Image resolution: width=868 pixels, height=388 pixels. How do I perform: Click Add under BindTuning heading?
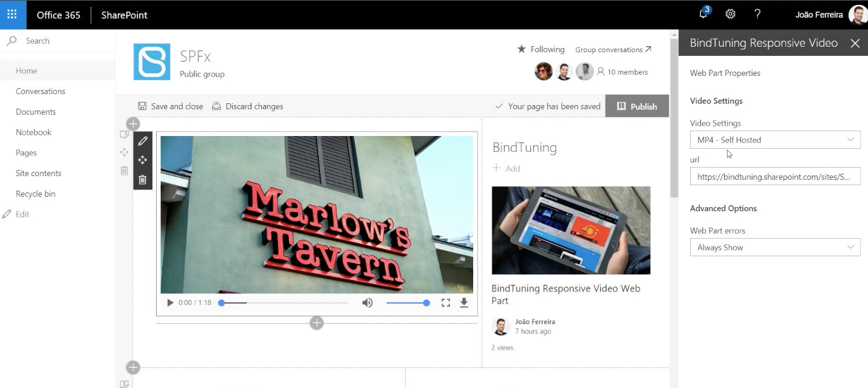[506, 169]
